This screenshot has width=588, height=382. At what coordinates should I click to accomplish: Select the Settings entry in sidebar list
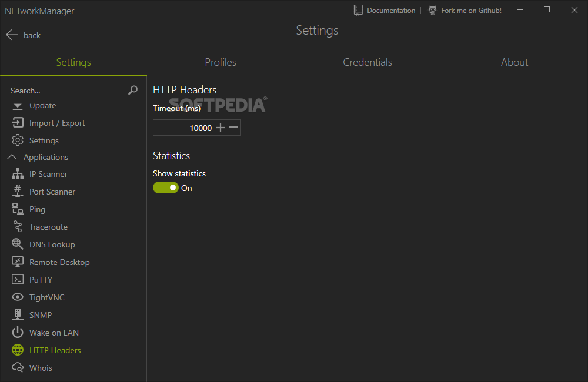(x=44, y=140)
